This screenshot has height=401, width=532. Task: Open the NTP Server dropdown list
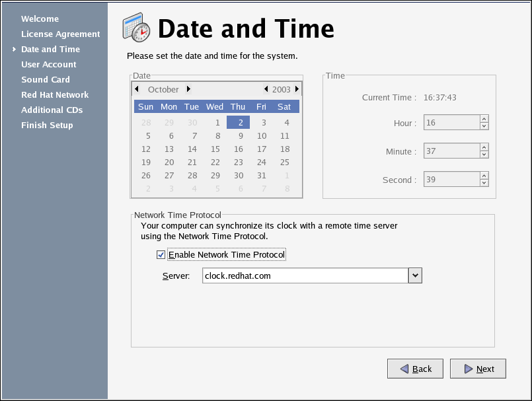click(415, 275)
